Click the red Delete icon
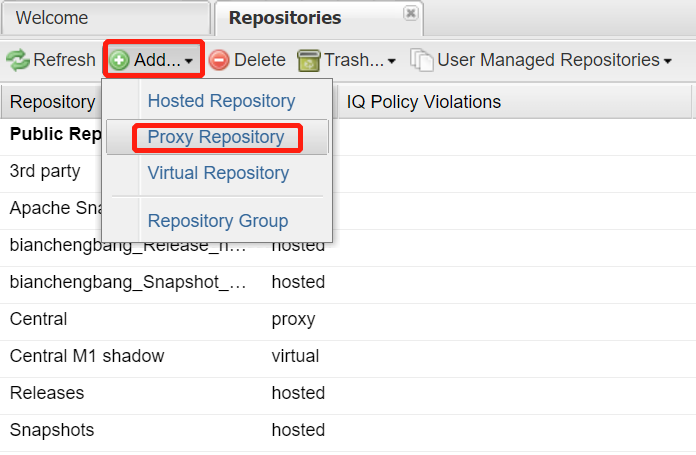This screenshot has width=696, height=455. [219, 60]
